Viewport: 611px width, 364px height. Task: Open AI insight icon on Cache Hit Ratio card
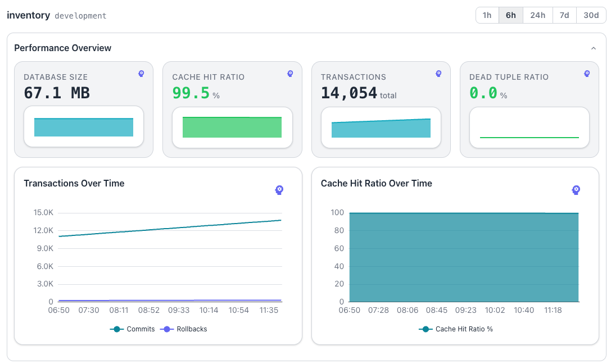coord(290,74)
